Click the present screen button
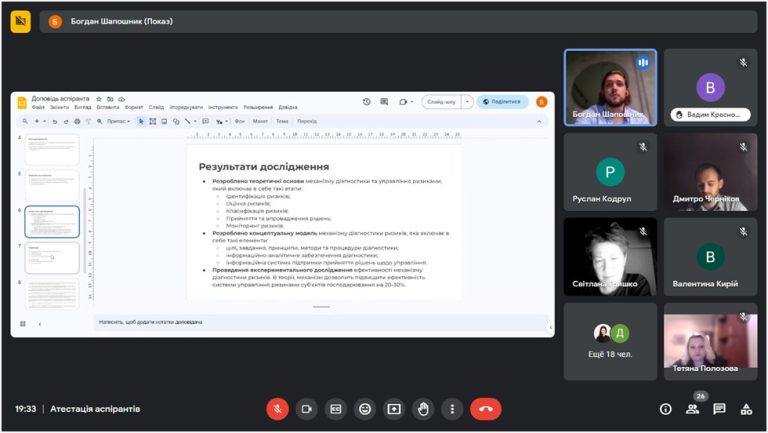Screen dimensions: 768x433 (394, 409)
